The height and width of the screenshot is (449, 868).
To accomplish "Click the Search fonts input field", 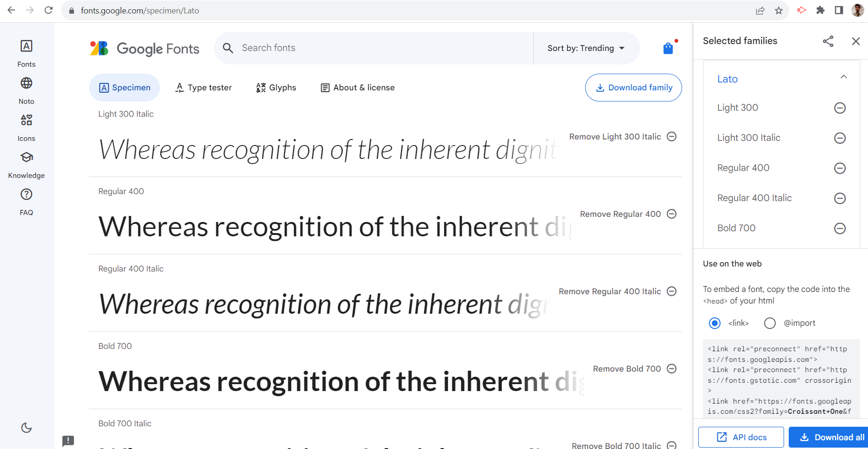I will pyautogui.click(x=374, y=48).
